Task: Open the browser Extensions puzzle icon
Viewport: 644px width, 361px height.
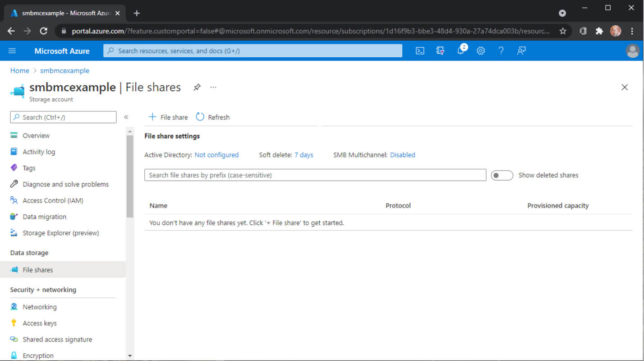Action: click(x=599, y=31)
